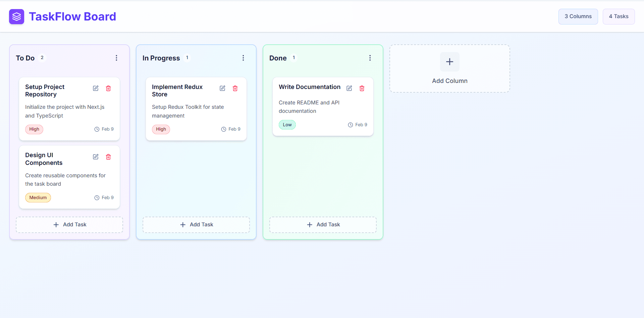Image resolution: width=644 pixels, height=318 pixels.
Task: Edit the Implement Redux Store task
Action: coord(222,88)
